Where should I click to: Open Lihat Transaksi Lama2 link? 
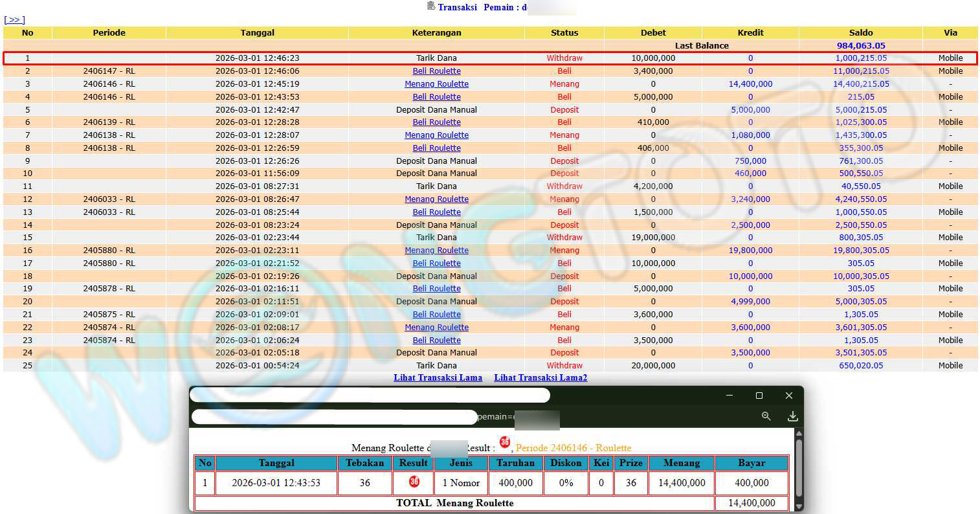540,377
